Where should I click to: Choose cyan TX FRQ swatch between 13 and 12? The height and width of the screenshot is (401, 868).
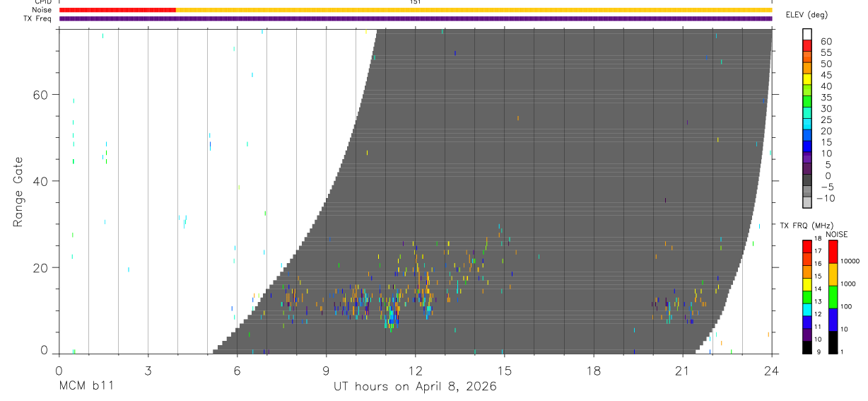807,308
